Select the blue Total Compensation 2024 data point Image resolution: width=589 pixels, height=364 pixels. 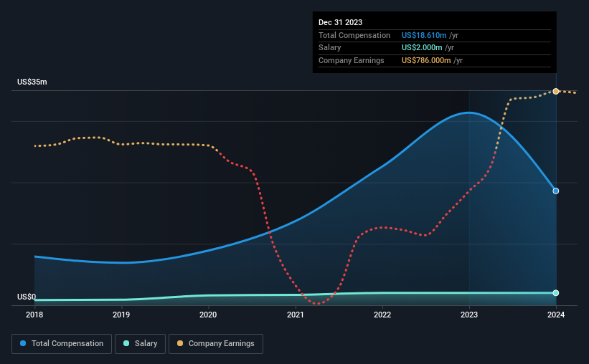click(556, 191)
